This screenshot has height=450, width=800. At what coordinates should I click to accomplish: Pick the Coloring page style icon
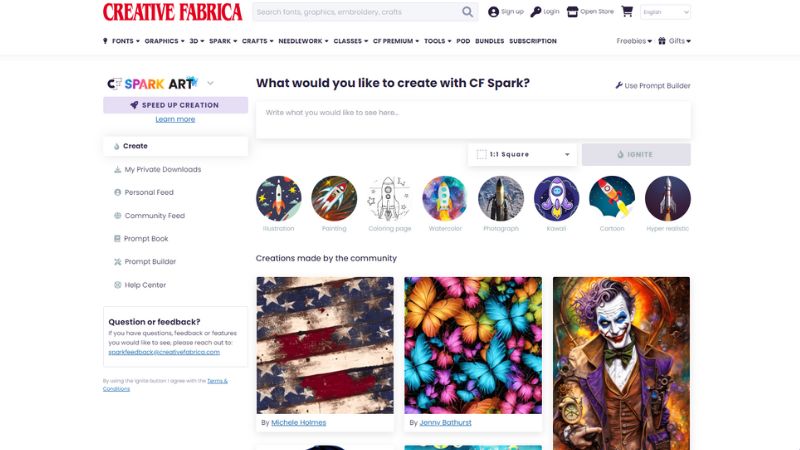click(389, 198)
